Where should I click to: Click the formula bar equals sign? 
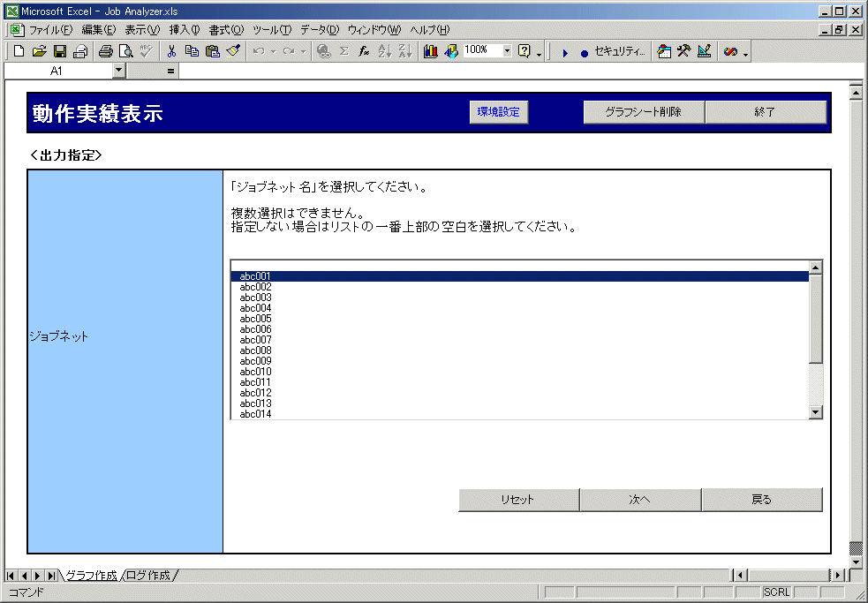pyautogui.click(x=170, y=71)
